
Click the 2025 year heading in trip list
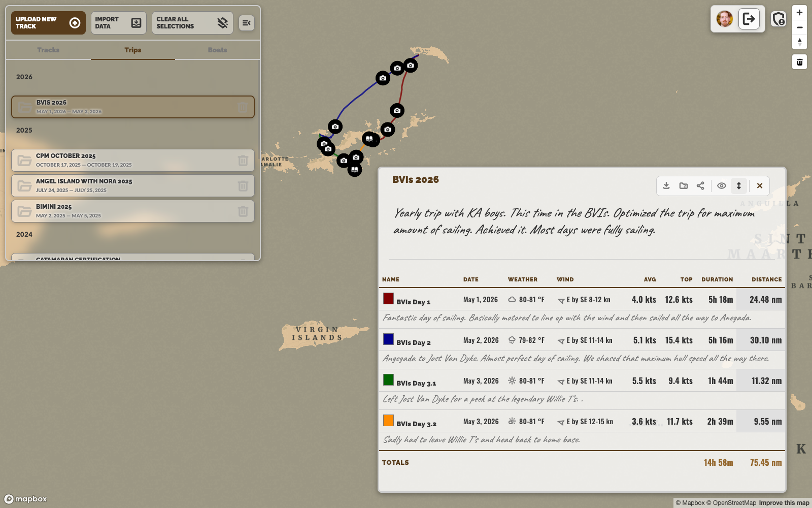24,130
